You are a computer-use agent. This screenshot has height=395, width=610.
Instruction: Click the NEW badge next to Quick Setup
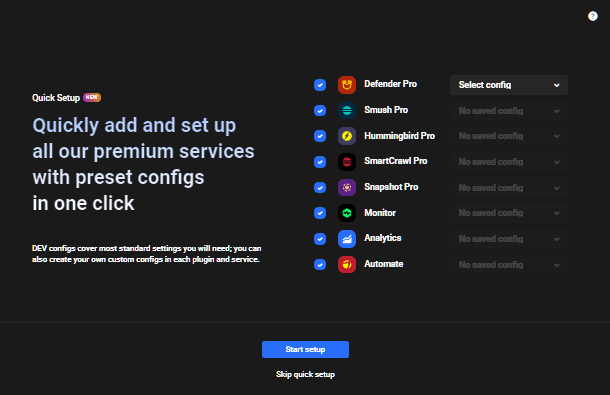click(92, 97)
